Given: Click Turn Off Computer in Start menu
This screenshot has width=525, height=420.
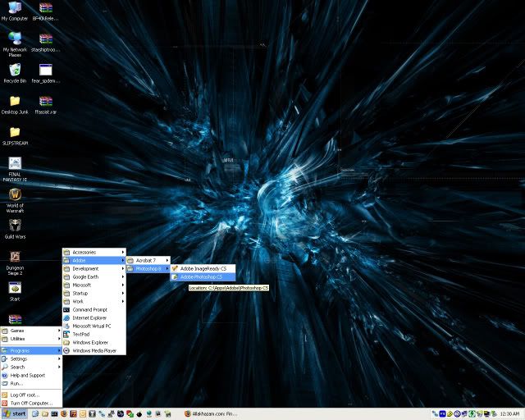Looking at the screenshot, I should click(31, 403).
